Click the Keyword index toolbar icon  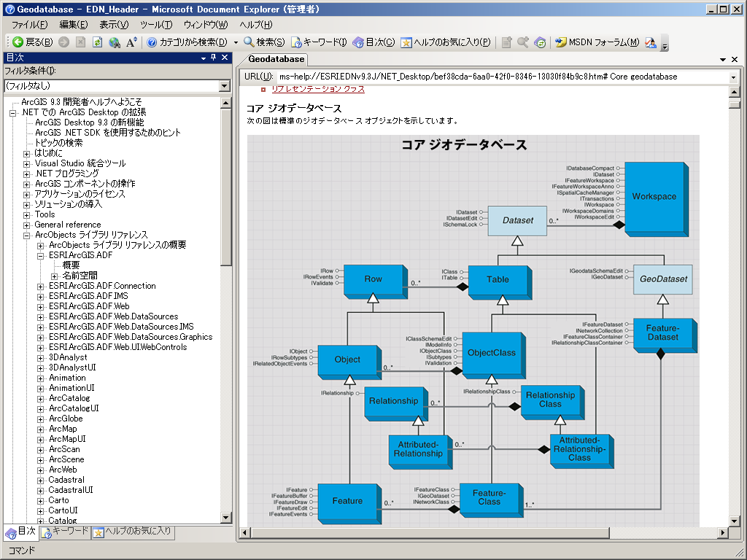click(296, 42)
